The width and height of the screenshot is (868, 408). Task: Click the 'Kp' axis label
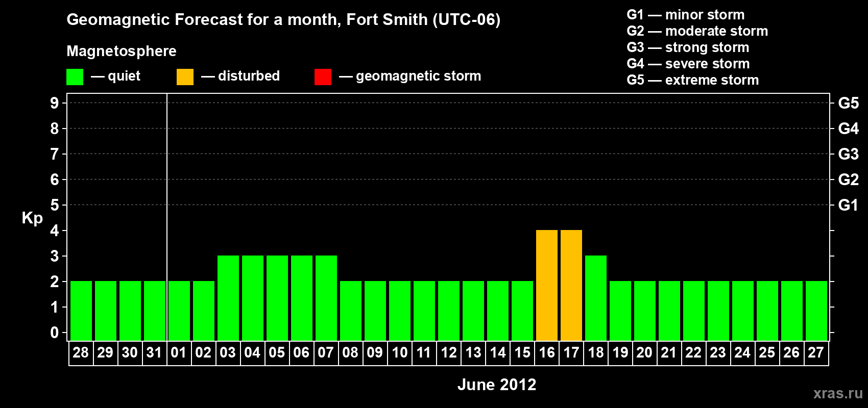32,218
